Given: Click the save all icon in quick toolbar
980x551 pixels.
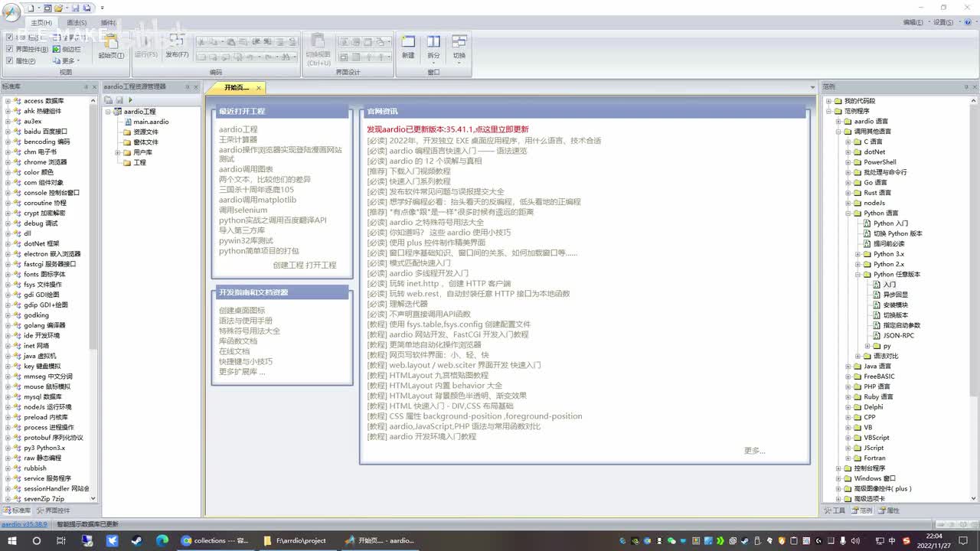Looking at the screenshot, I should pos(87,8).
